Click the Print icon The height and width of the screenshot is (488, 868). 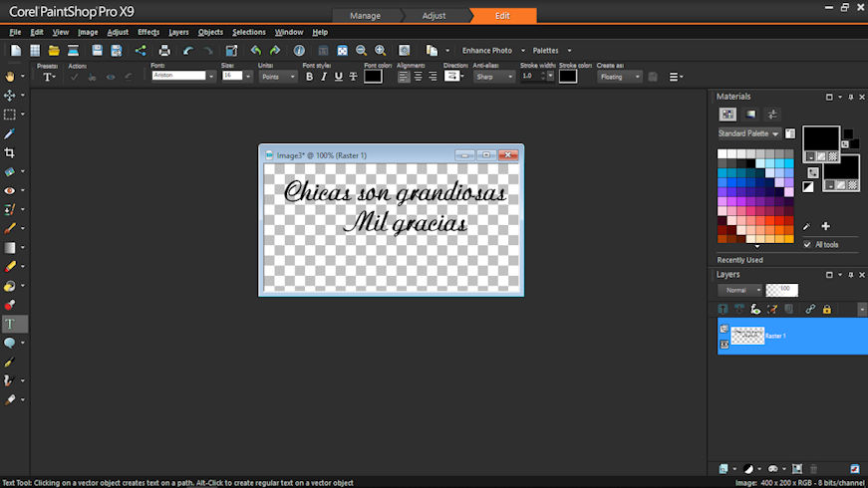[164, 51]
